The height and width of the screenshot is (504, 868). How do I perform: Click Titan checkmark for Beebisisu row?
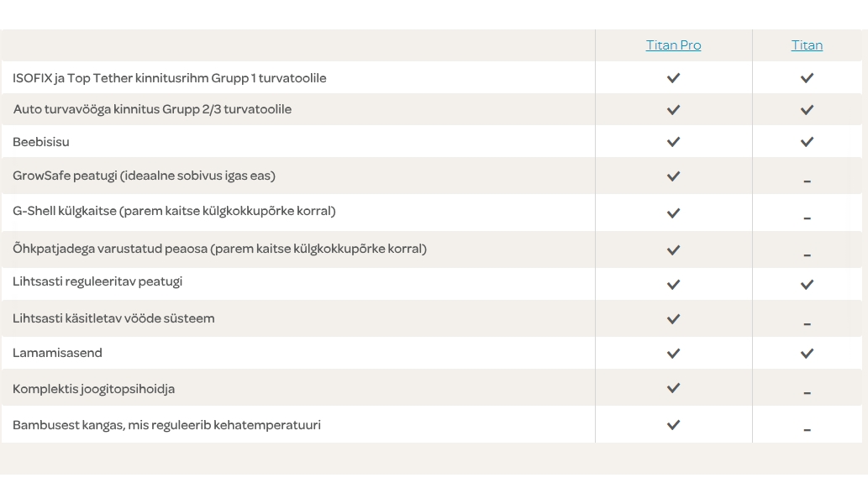coord(808,142)
